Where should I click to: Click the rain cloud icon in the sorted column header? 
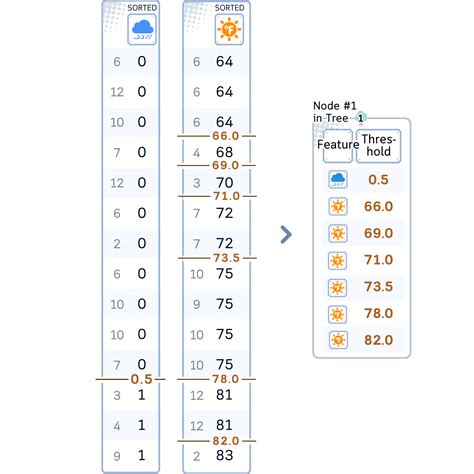[142, 29]
